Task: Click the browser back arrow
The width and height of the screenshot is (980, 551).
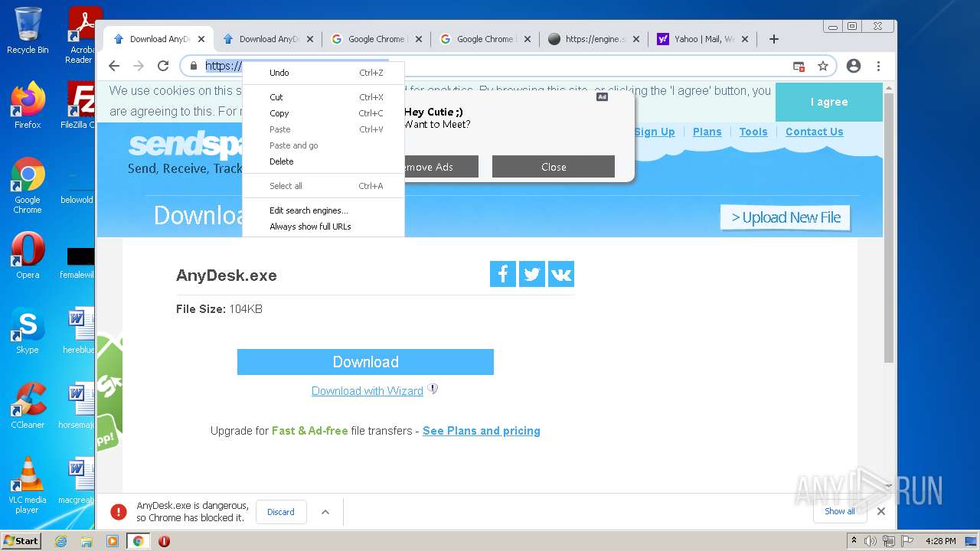Action: point(114,66)
